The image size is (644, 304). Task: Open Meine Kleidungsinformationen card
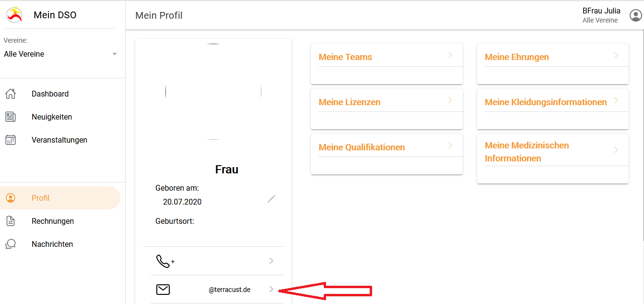tap(552, 109)
